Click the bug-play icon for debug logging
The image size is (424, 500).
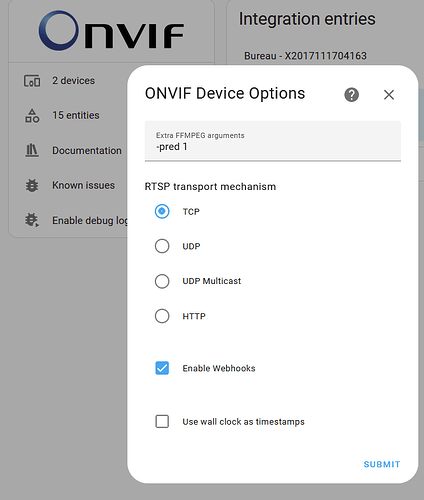[32, 220]
